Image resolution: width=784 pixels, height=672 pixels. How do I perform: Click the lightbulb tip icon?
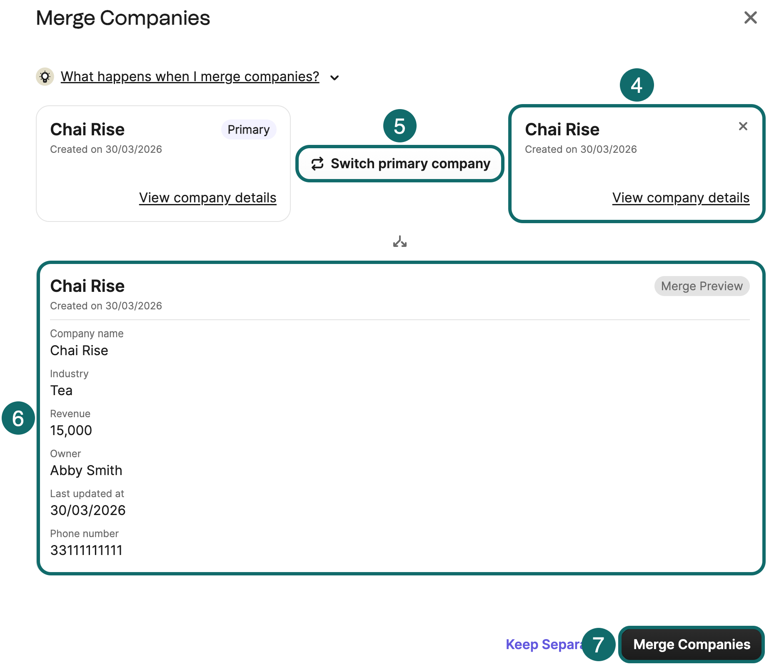coord(45,77)
